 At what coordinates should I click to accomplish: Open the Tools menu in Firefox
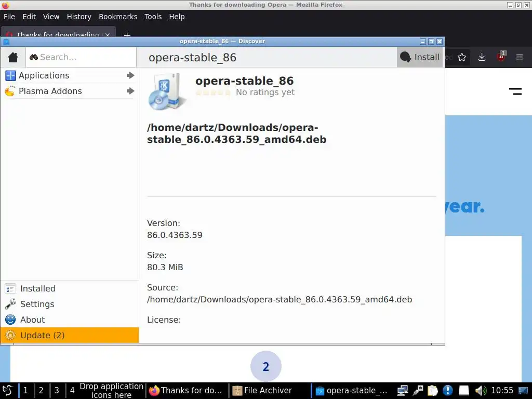point(153,17)
